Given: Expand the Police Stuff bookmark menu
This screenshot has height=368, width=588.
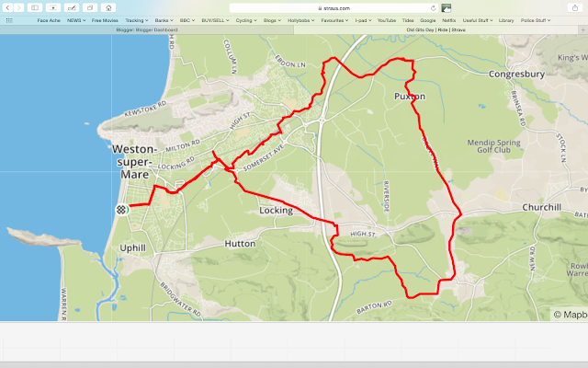Looking at the screenshot, I should [x=536, y=20].
